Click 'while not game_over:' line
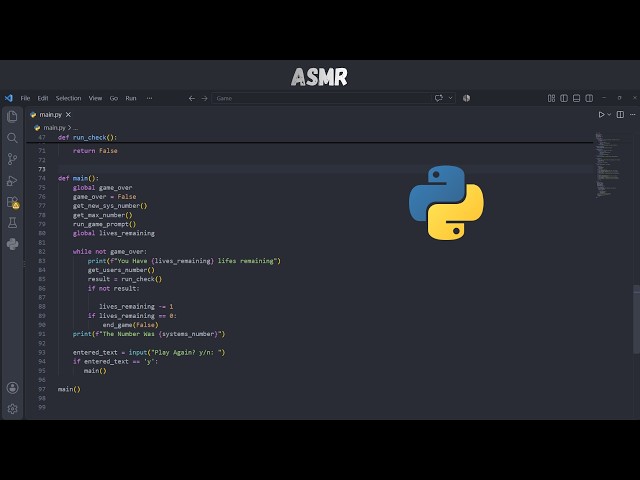The width and height of the screenshot is (640, 480). [x=110, y=252]
